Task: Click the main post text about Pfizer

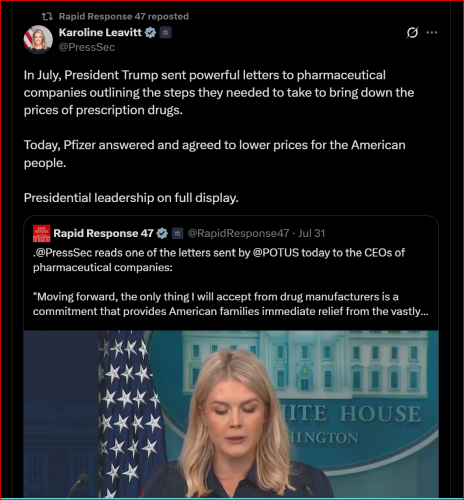Action: 214,154
